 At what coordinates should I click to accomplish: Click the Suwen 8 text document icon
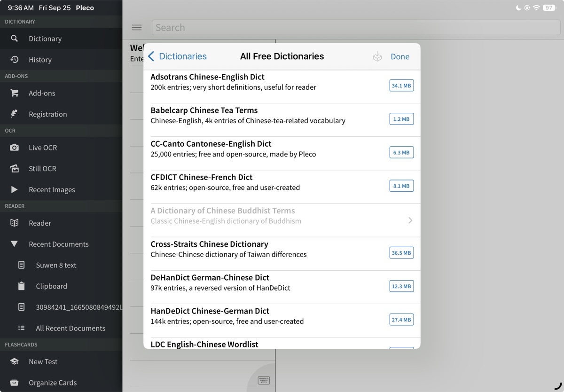point(22,265)
